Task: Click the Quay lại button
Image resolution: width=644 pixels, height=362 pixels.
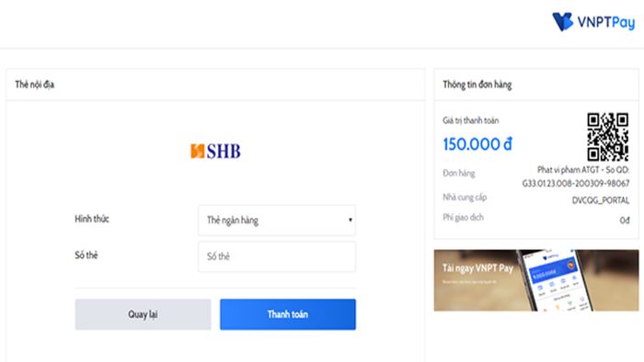Action: [x=143, y=314]
